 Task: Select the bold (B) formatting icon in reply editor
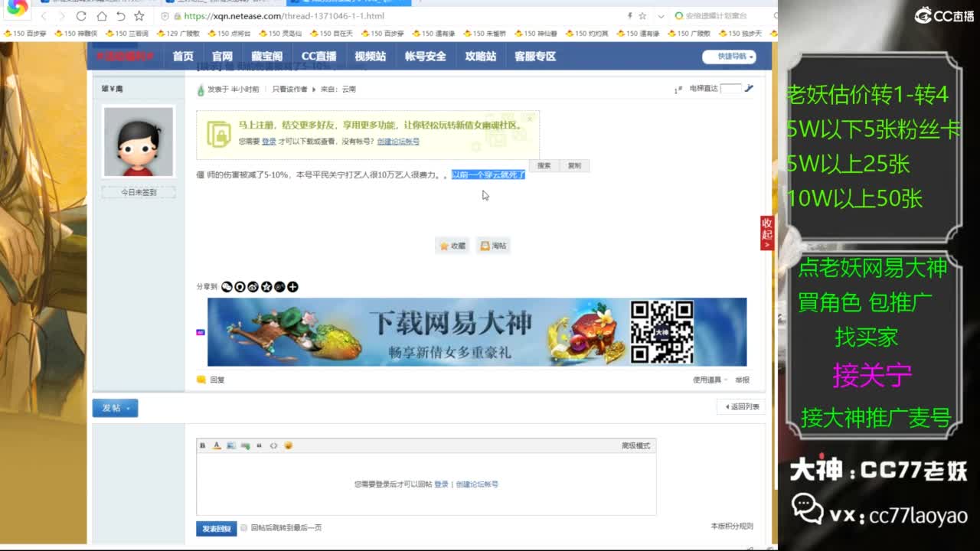pyautogui.click(x=201, y=445)
